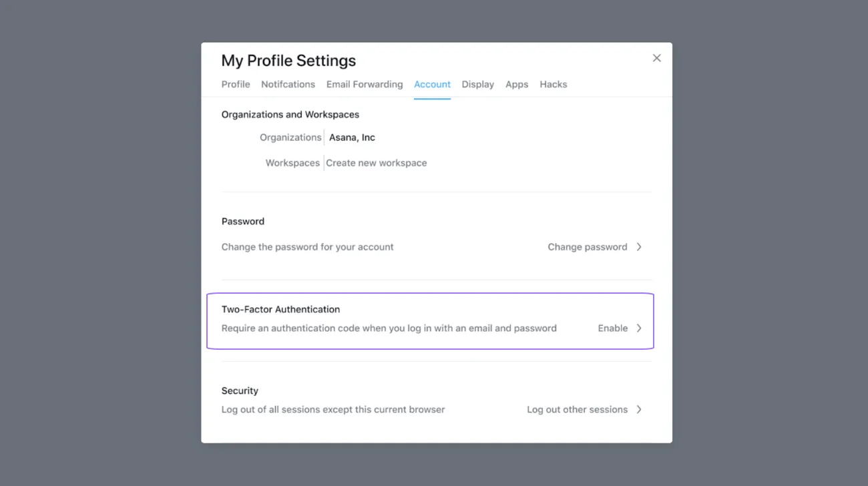The height and width of the screenshot is (486, 868).
Task: Click the chevron beside Enable
Action: (639, 328)
